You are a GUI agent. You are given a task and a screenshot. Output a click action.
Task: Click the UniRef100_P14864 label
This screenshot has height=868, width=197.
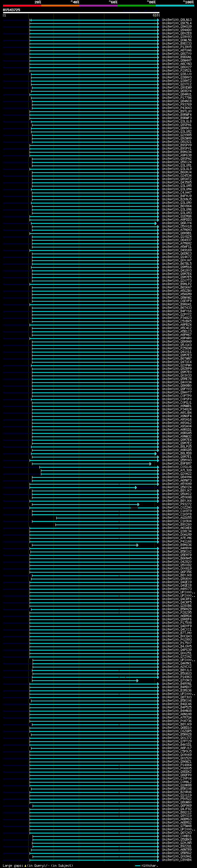[x=177, y=765]
